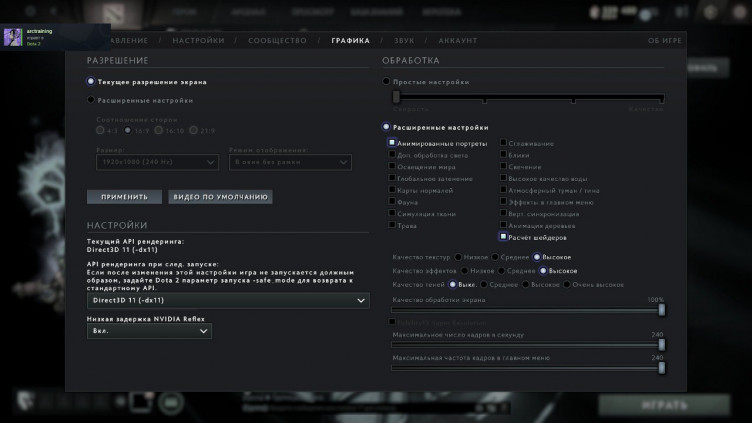Select Текущее разрешение экрана radio option
The height and width of the screenshot is (423, 752).
[x=92, y=82]
